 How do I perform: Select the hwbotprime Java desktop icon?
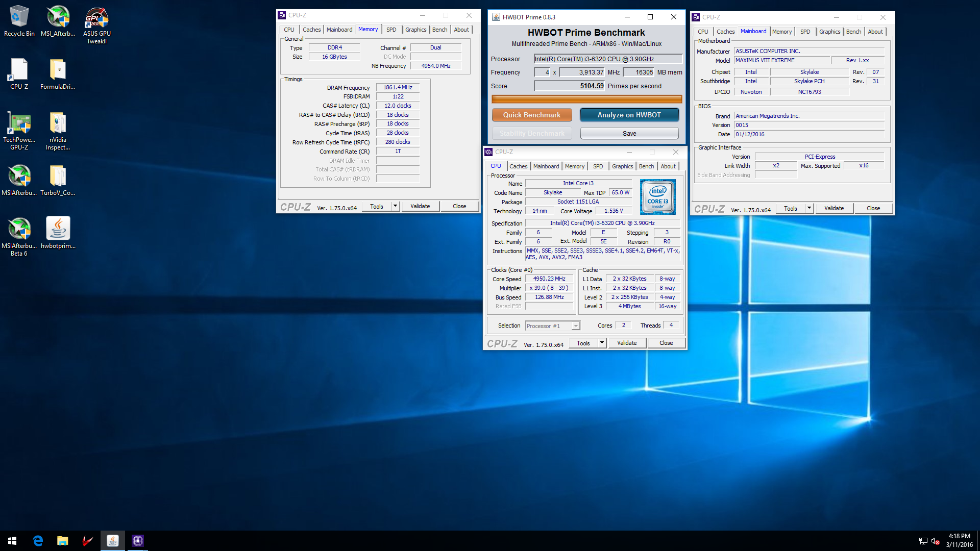(58, 233)
